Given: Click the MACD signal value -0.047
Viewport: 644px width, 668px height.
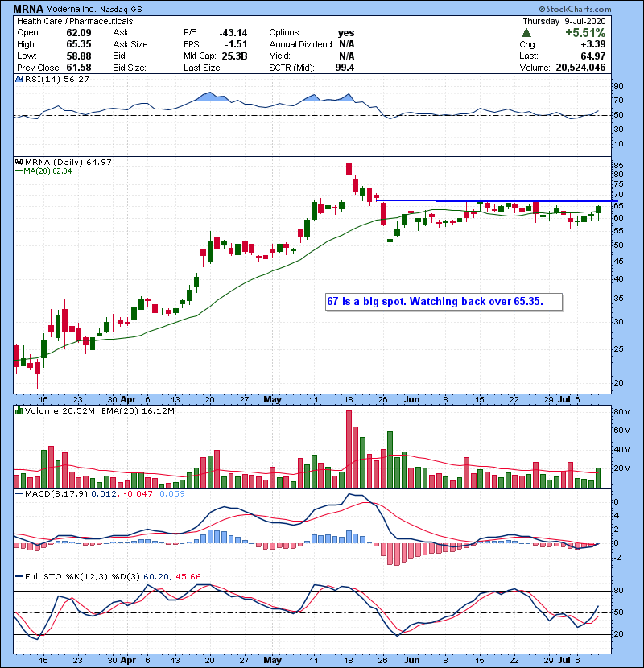Looking at the screenshot, I should (138, 494).
